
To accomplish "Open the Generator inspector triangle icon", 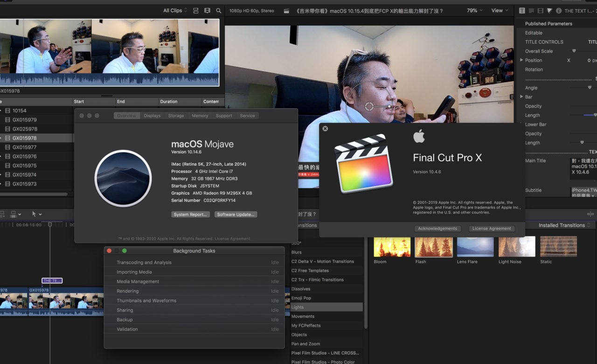I will pyautogui.click(x=549, y=11).
